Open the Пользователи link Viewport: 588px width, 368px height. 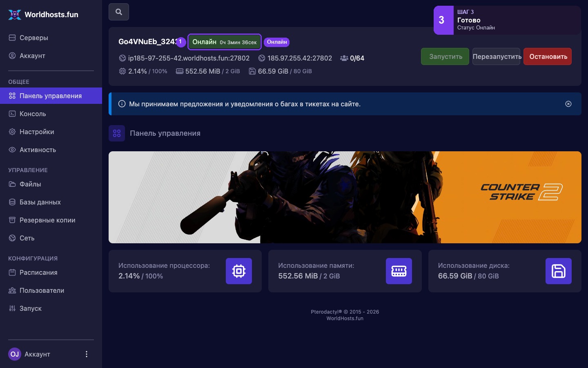pos(51,290)
